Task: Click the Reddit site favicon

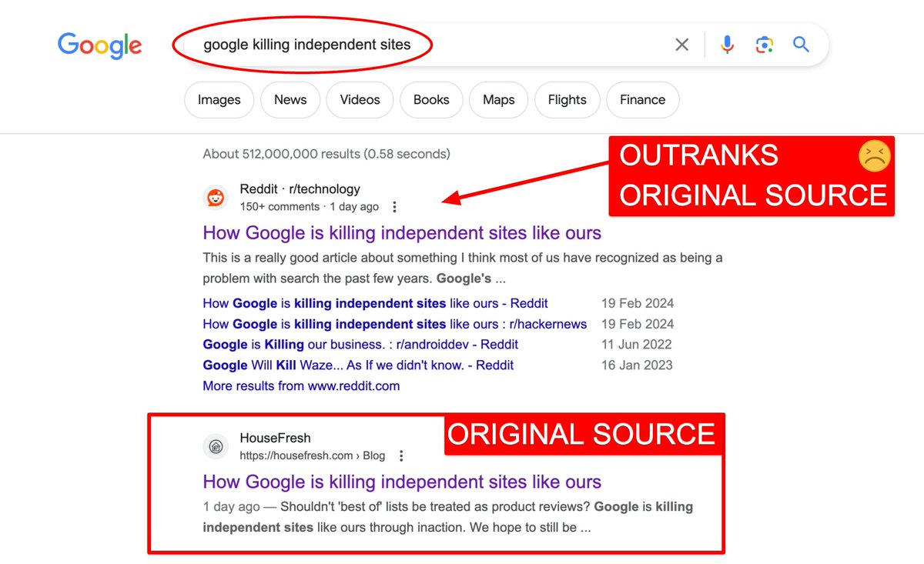Action: coord(216,198)
